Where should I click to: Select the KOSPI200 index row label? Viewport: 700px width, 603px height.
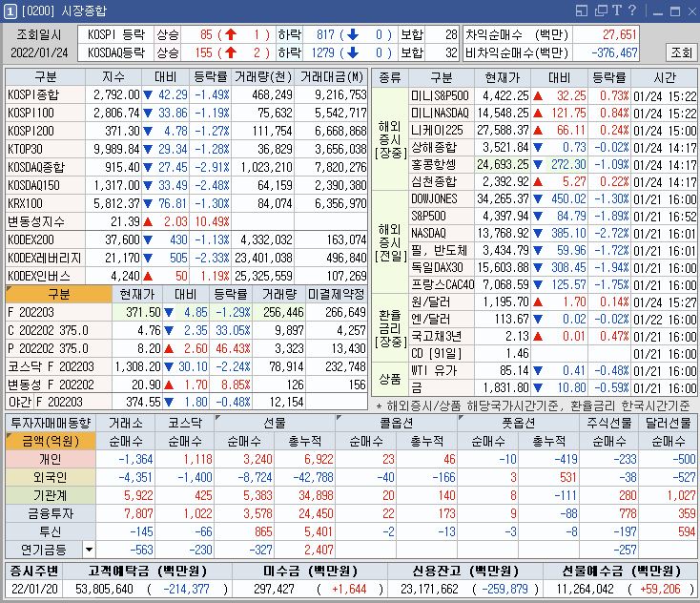pyautogui.click(x=45, y=131)
